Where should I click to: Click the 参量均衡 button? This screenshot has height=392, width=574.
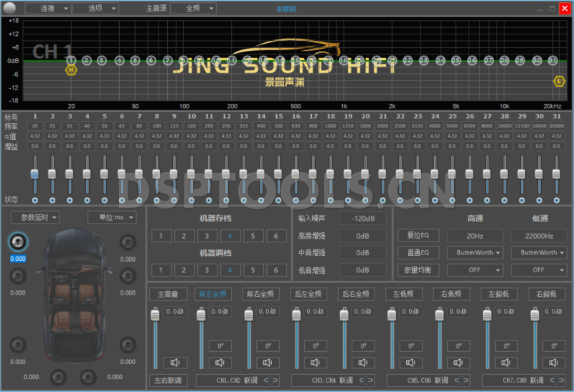click(x=418, y=270)
